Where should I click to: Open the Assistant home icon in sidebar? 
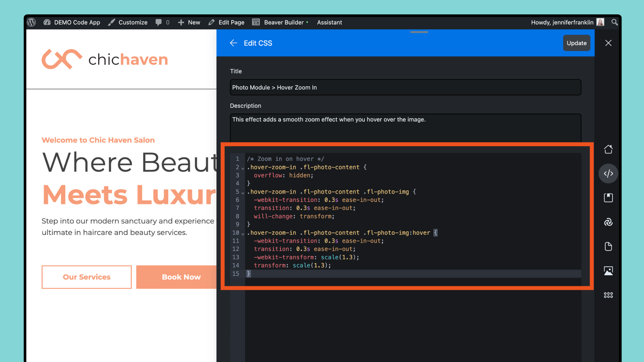click(x=608, y=149)
